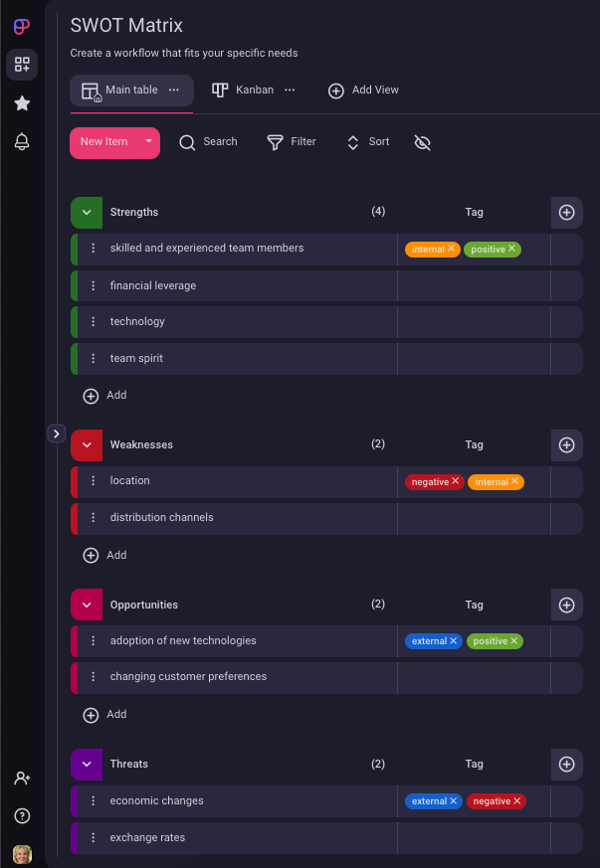Viewport: 600px width, 868px height.
Task: Open row menu for financial leverage
Action: point(93,285)
